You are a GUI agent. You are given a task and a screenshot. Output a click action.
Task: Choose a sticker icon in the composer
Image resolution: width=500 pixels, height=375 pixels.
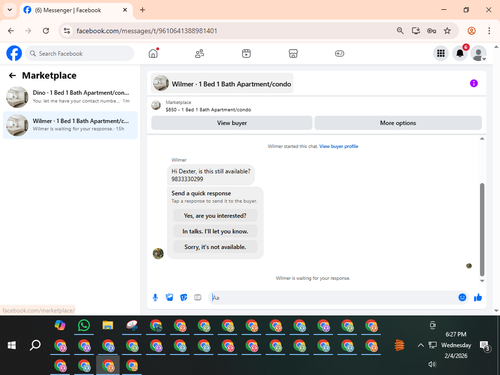click(x=184, y=297)
